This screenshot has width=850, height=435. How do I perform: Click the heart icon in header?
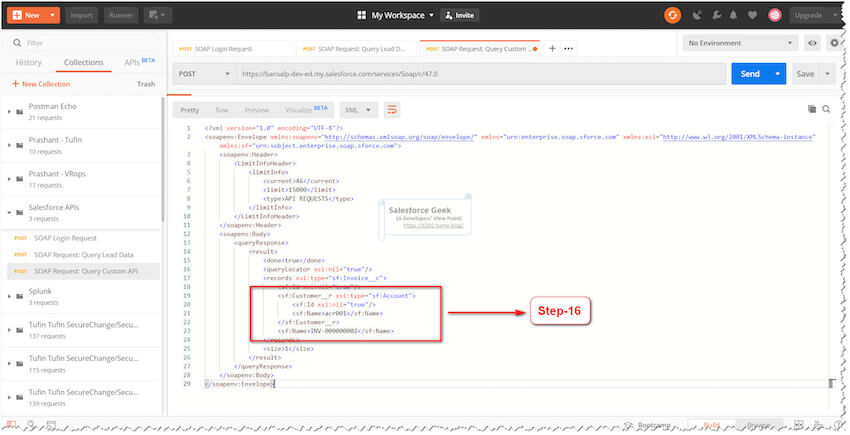click(x=752, y=15)
